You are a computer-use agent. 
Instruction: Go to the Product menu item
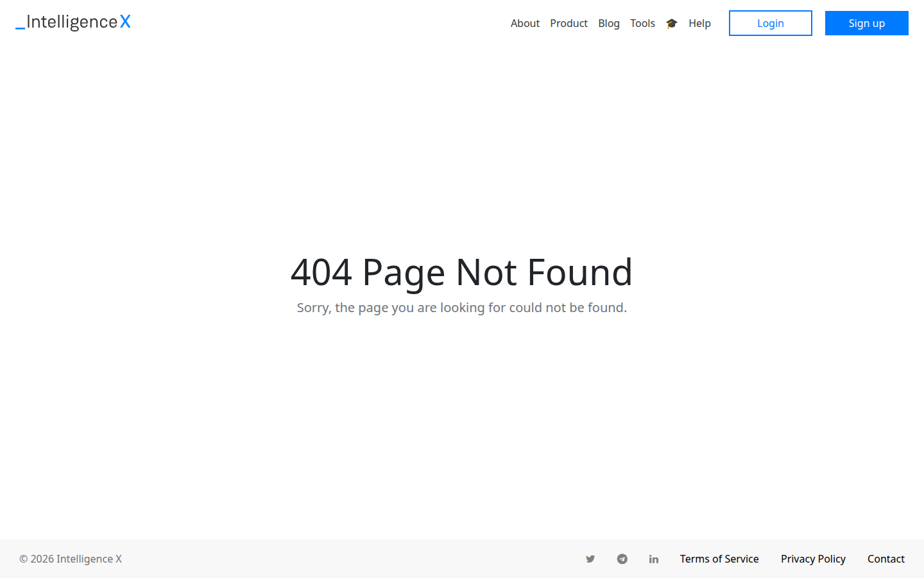point(569,23)
